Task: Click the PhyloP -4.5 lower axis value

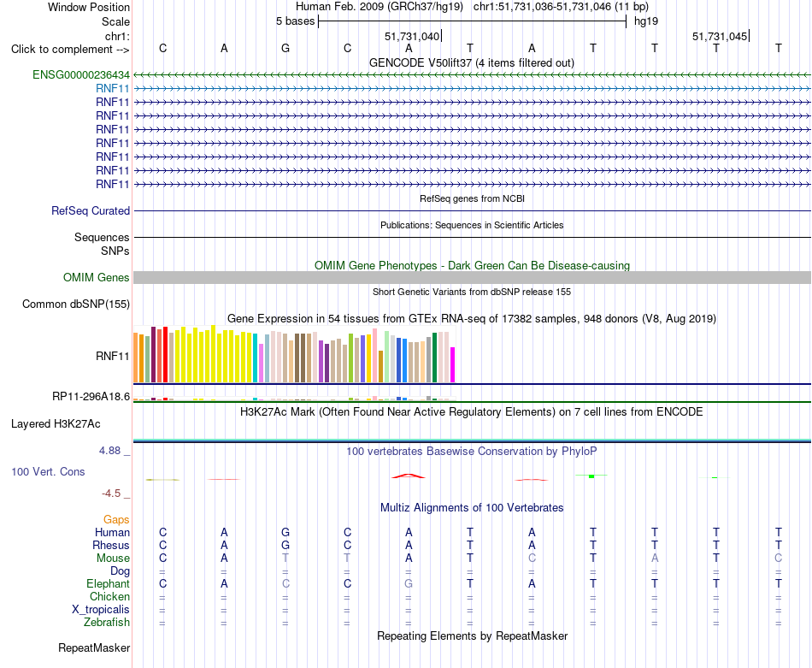Action: click(111, 494)
